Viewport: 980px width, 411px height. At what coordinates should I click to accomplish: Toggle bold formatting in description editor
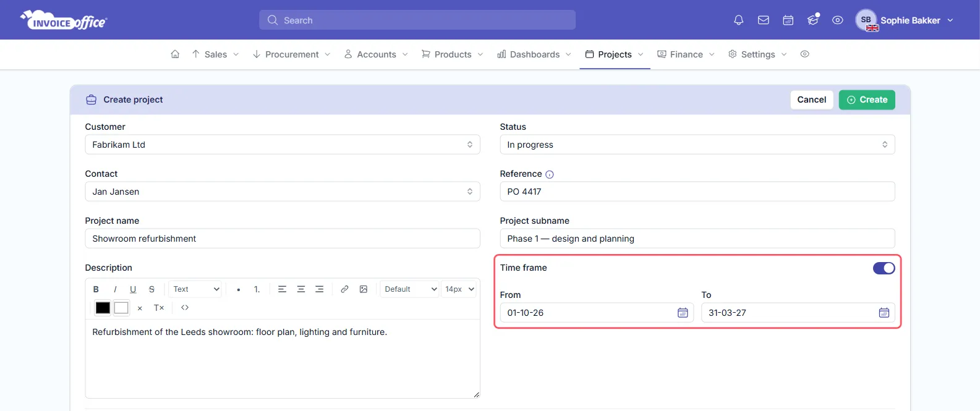point(96,289)
